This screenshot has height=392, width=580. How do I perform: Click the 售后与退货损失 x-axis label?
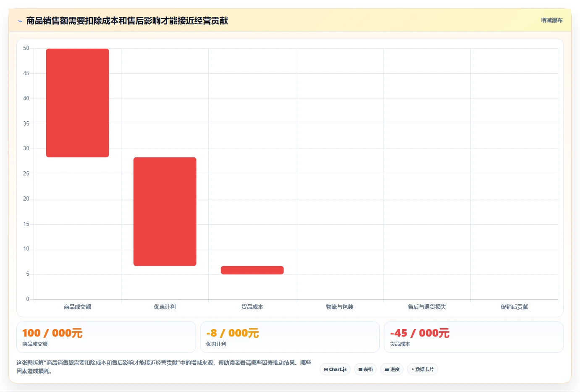[x=427, y=307]
